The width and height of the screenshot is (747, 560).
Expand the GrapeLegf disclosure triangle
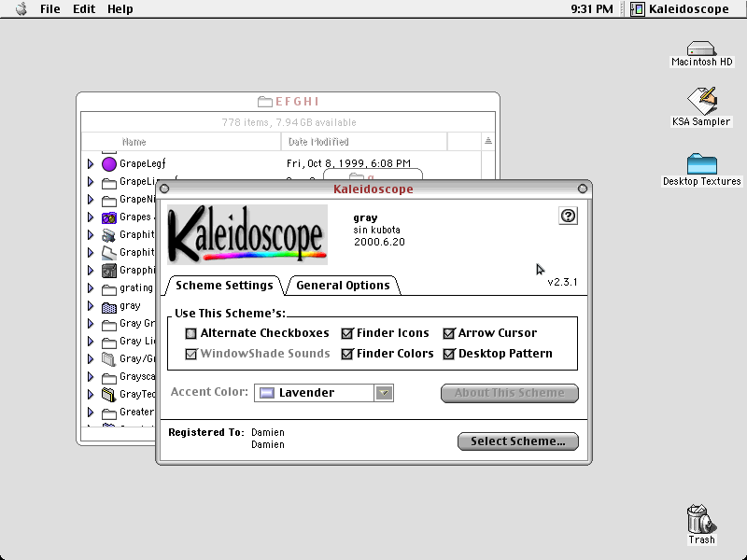[91, 164]
